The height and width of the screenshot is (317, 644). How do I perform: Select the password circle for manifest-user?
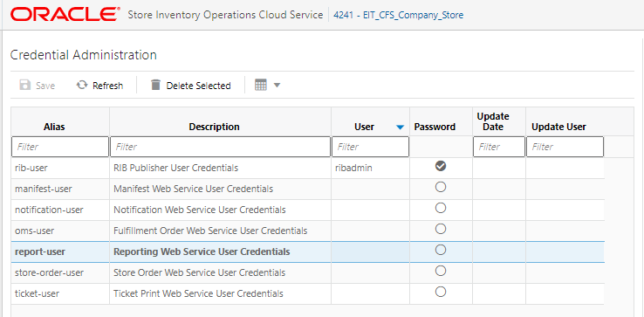[x=441, y=187]
